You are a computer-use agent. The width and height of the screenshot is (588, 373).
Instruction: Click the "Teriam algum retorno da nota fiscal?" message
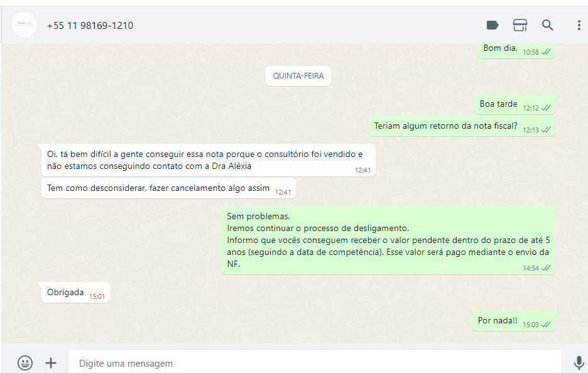(462, 126)
